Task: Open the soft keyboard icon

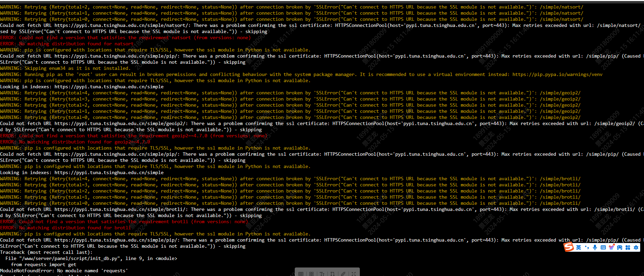Action: [603, 247]
